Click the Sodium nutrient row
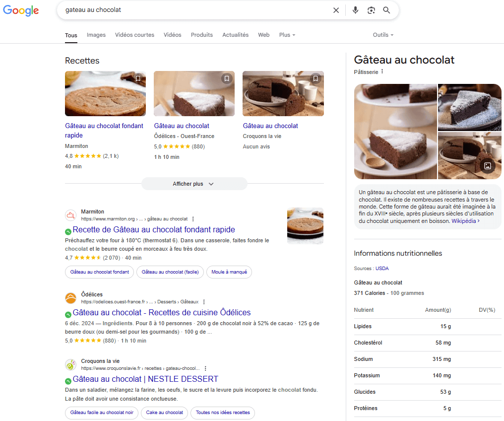This screenshot has width=504, height=421. click(428, 359)
